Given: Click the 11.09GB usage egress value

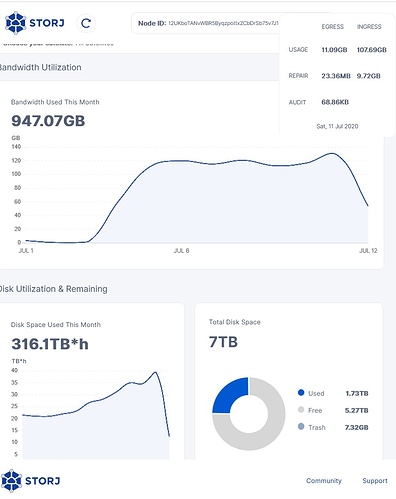Looking at the screenshot, I should coord(334,50).
